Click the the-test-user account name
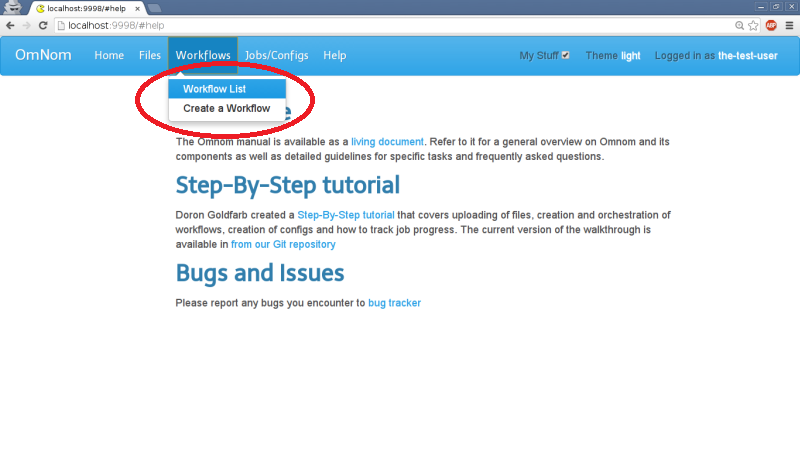800x450 pixels. point(747,56)
